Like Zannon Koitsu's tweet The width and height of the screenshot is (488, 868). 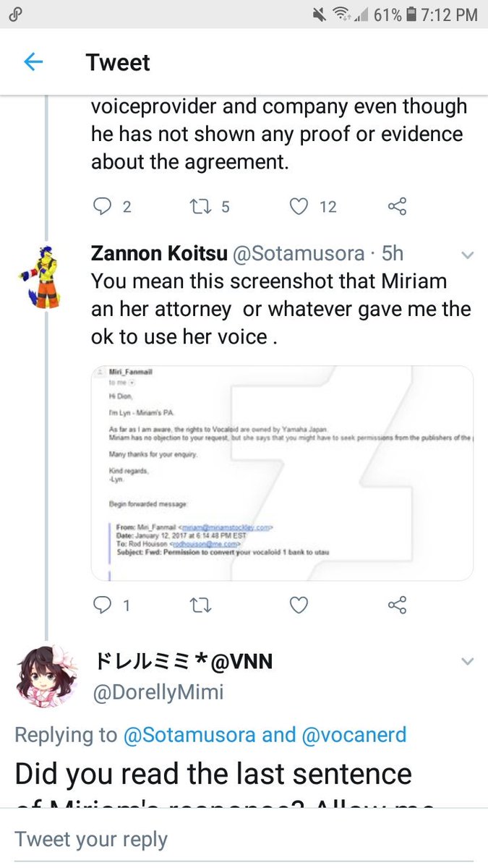[299, 605]
